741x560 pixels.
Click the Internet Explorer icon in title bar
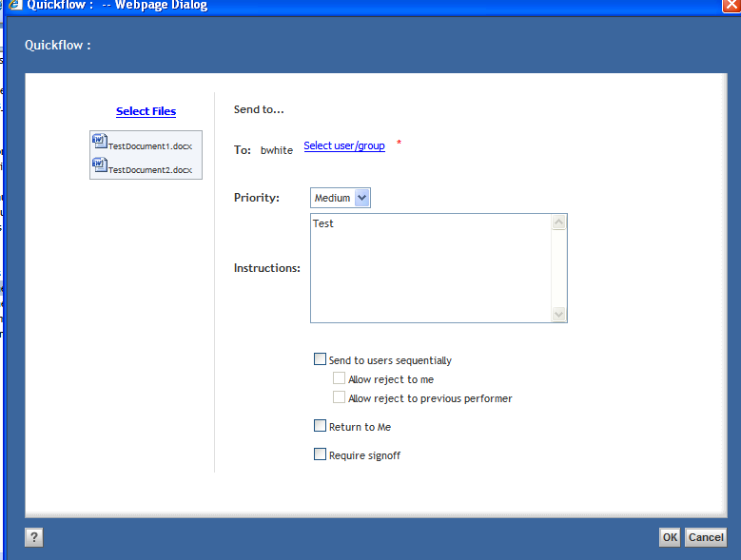[x=15, y=5]
